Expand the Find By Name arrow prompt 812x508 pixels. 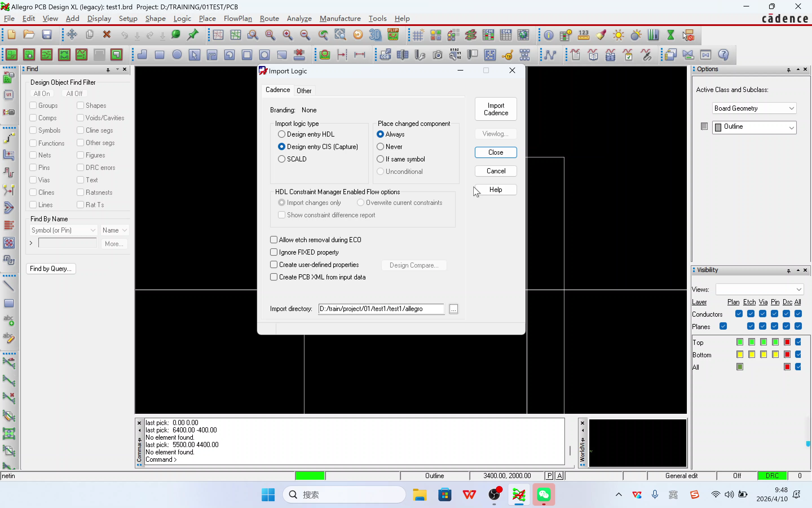point(31,243)
